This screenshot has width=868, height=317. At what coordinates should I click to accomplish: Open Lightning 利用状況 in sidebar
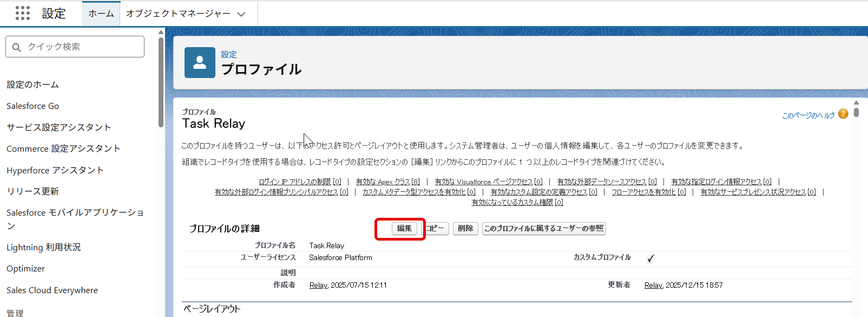43,247
